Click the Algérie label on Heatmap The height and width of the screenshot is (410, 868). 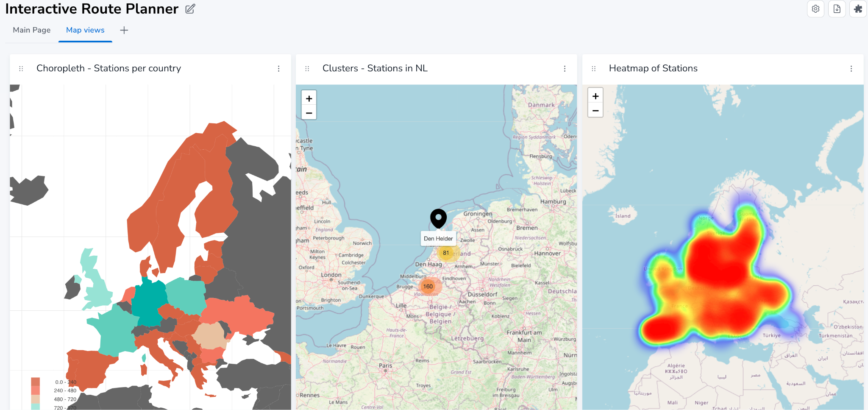(x=676, y=365)
